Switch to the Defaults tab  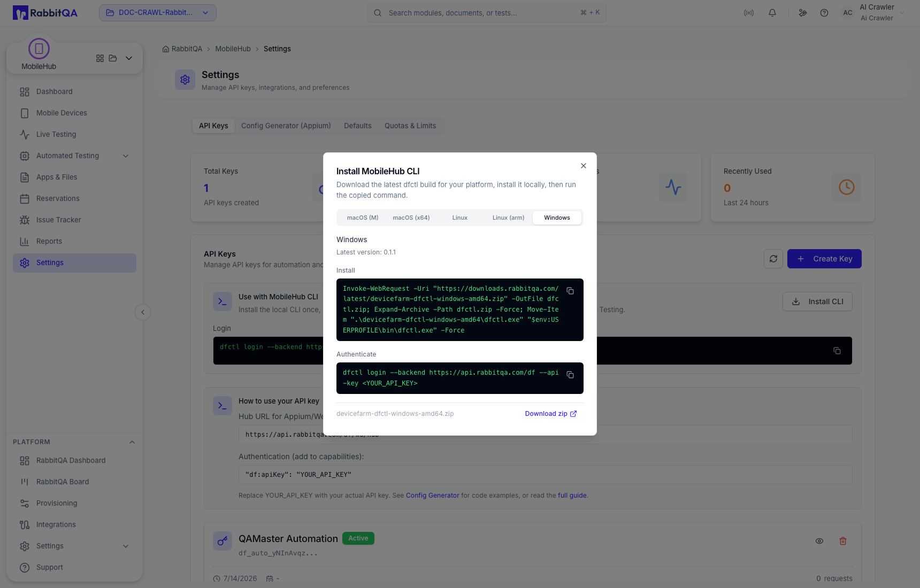click(x=358, y=126)
